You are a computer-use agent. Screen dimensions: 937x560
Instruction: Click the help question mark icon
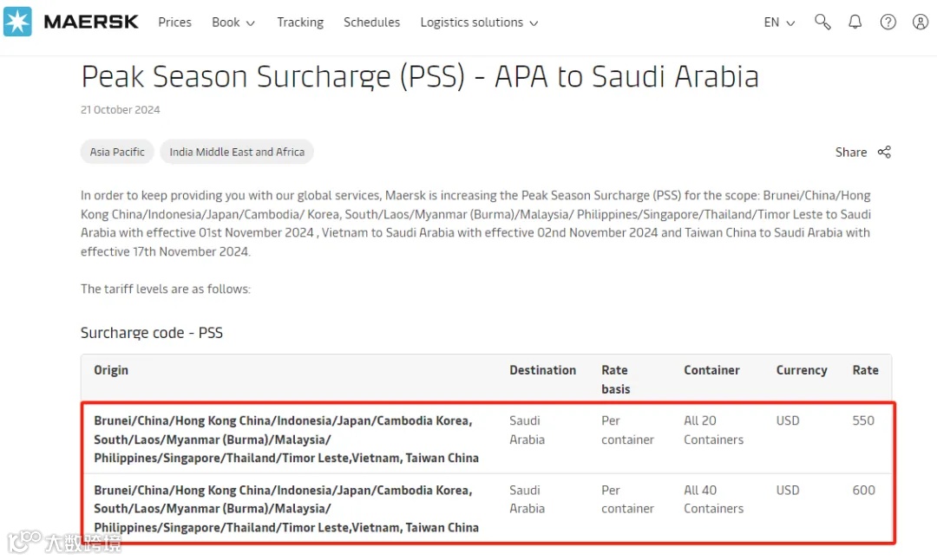(888, 23)
